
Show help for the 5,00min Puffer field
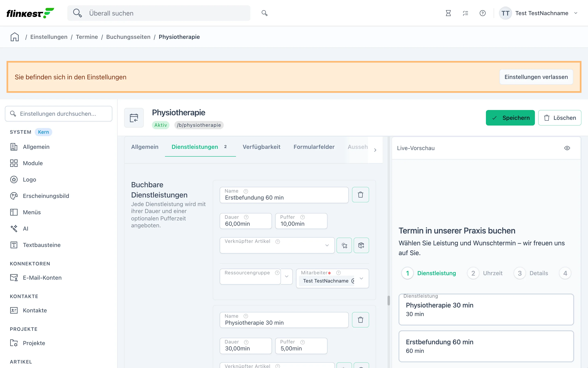[x=303, y=342]
